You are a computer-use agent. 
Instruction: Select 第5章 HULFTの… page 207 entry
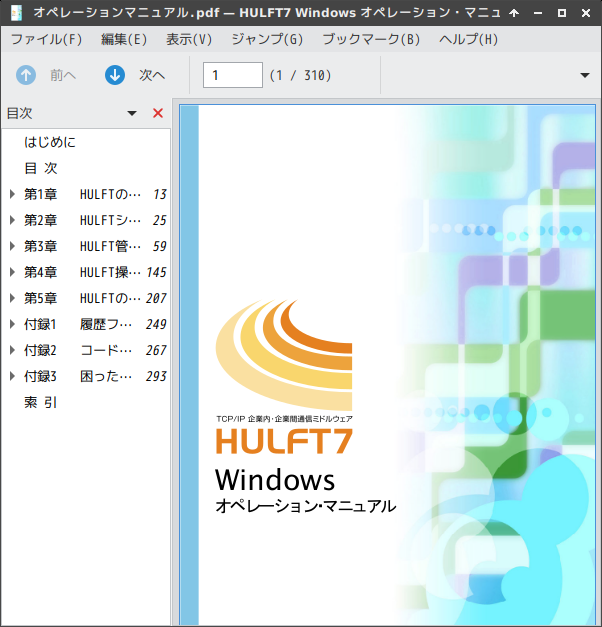86,298
